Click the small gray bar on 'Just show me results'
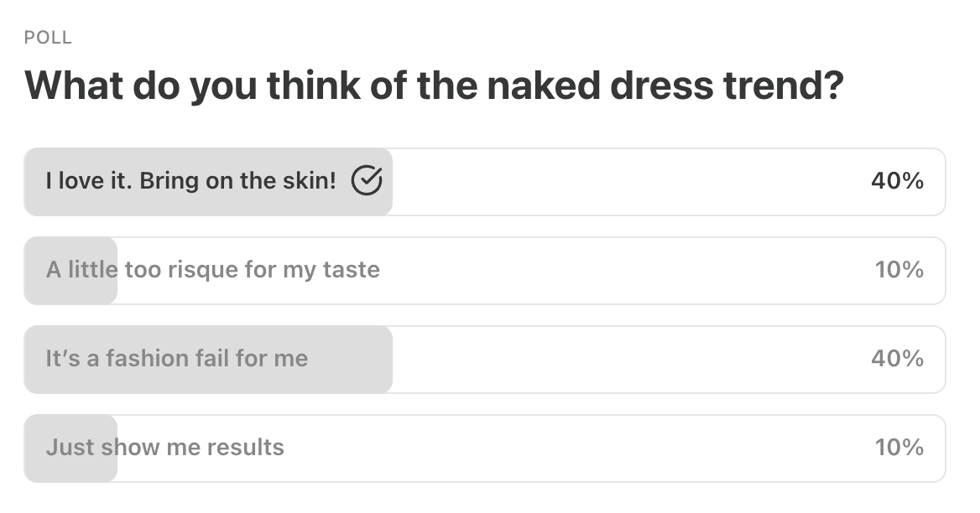Image resolution: width=980 pixels, height=513 pixels. (x=71, y=467)
